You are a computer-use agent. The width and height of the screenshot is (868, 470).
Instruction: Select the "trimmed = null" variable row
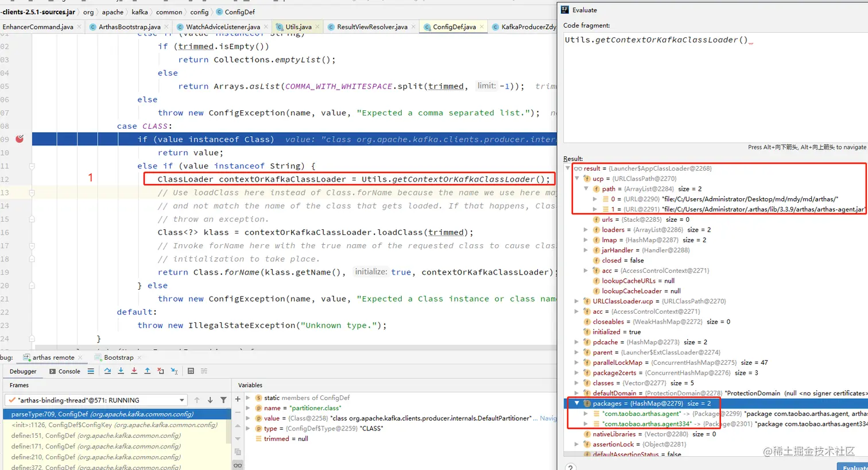pyautogui.click(x=401, y=439)
